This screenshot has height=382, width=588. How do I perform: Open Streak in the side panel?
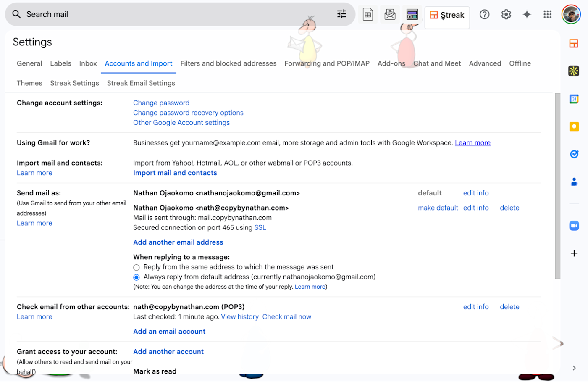[x=574, y=43]
